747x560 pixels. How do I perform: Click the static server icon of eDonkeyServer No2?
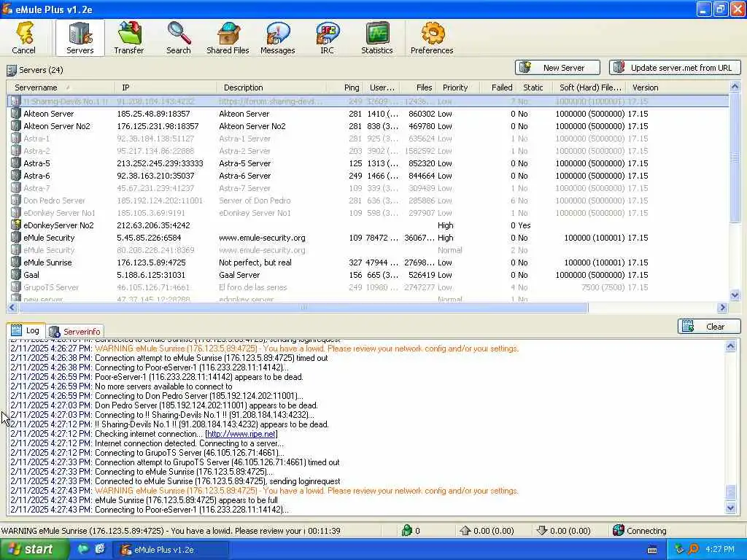point(16,225)
